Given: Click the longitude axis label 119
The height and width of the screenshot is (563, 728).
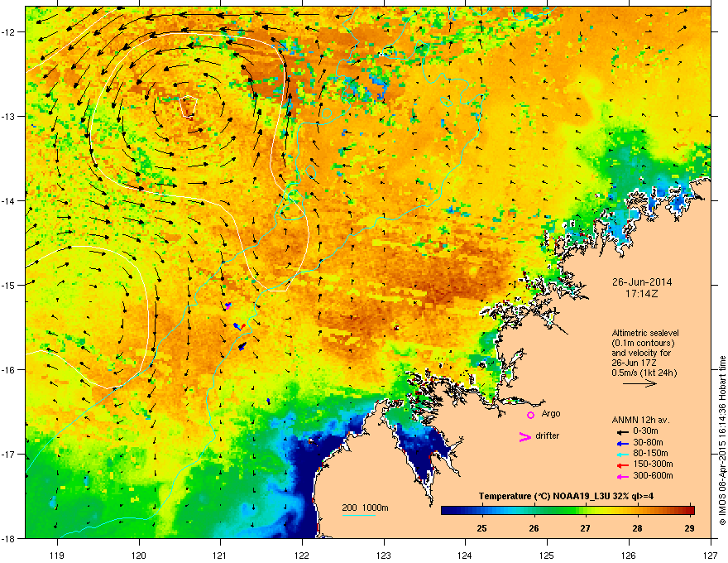Looking at the screenshot, I should (x=57, y=555).
